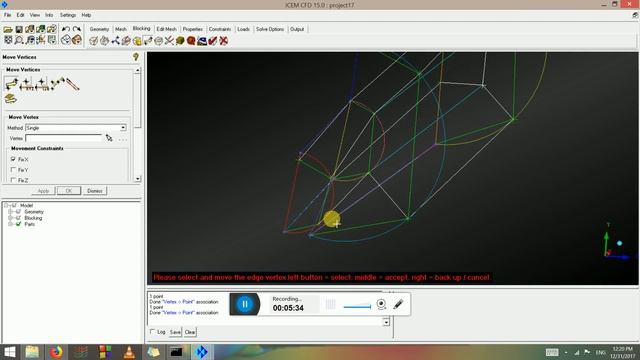This screenshot has height=360, width=640.
Task: Click the vertex selection cursor icon
Action: click(x=109, y=138)
